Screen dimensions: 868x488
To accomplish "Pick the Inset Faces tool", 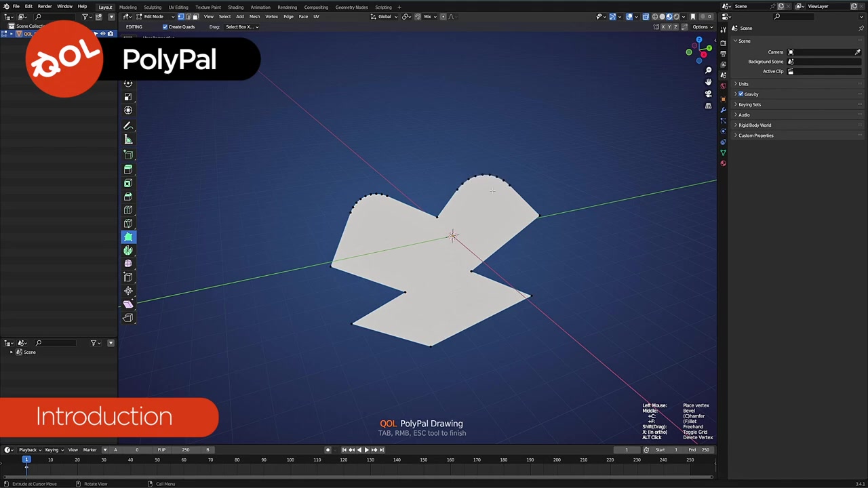I will [x=128, y=183].
